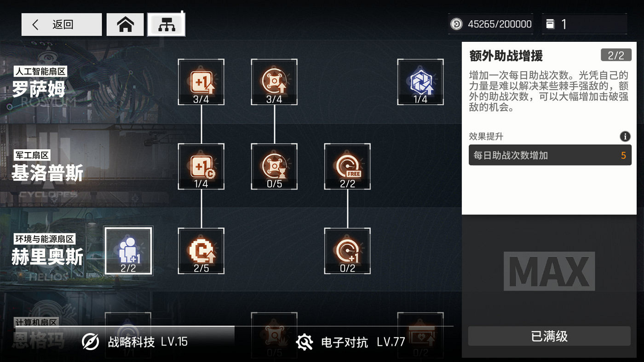Select the 基洛普斯 +1 coin node 1/4
Image resolution: width=644 pixels, height=362 pixels.
point(201,166)
